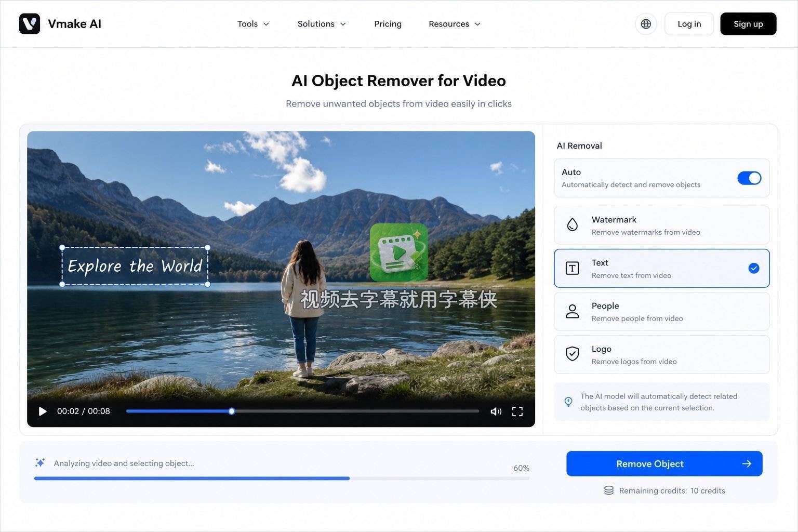
Task: Expand the Solutions dropdown menu
Action: (x=322, y=24)
